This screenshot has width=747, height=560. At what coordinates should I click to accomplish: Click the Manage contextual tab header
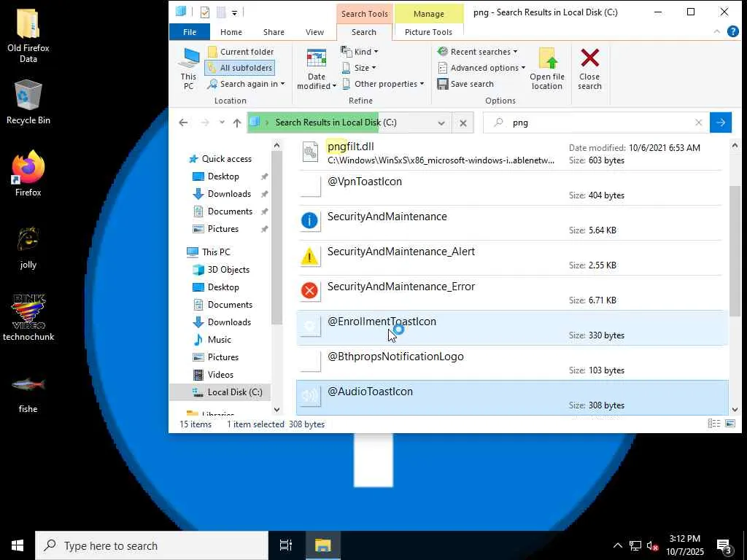[x=429, y=14]
